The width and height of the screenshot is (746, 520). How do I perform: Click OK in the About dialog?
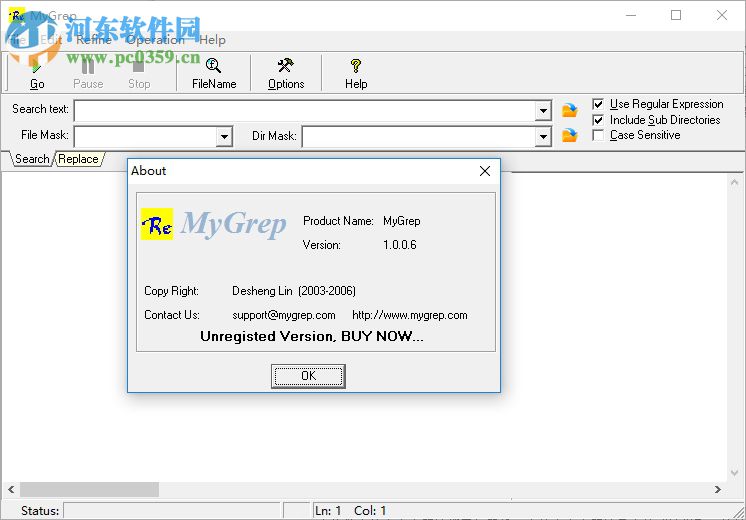308,376
